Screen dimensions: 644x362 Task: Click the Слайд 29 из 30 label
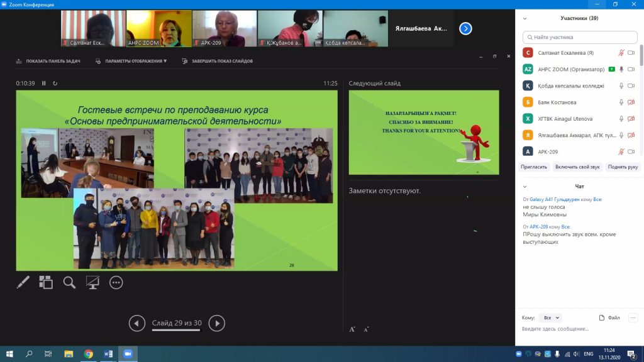tap(177, 323)
